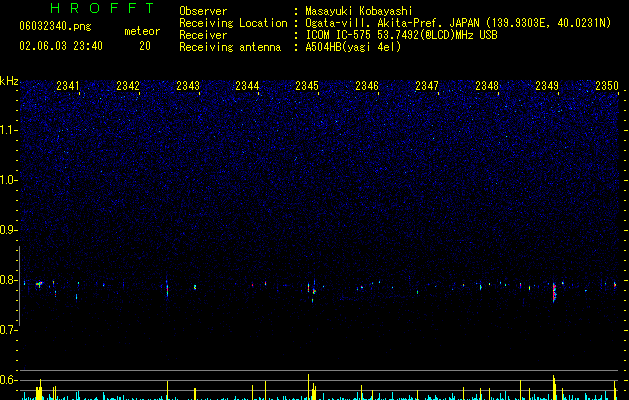Click the 1.1 kHz axis label
Image resolution: width=629 pixels, height=400 pixels.
click(x=8, y=130)
